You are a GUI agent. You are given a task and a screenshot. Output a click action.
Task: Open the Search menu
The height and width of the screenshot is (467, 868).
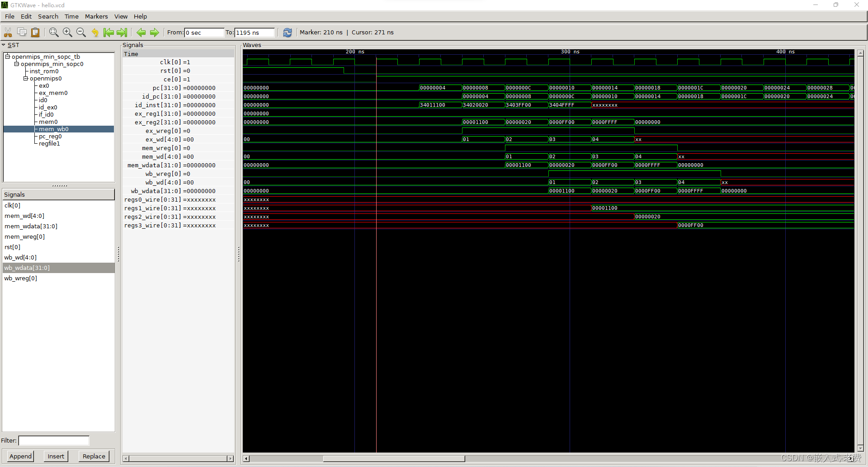coord(48,16)
